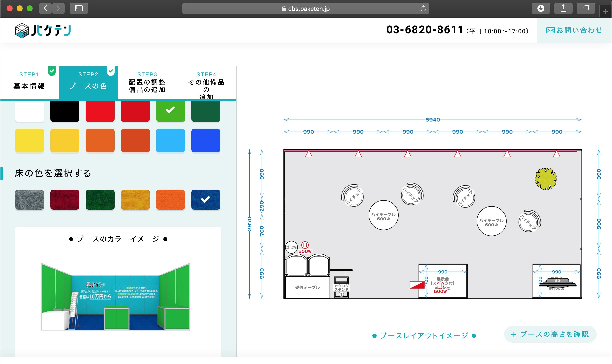Select the red carpet floor color swatch
Viewport: 612px width, 364px height.
(x=65, y=200)
